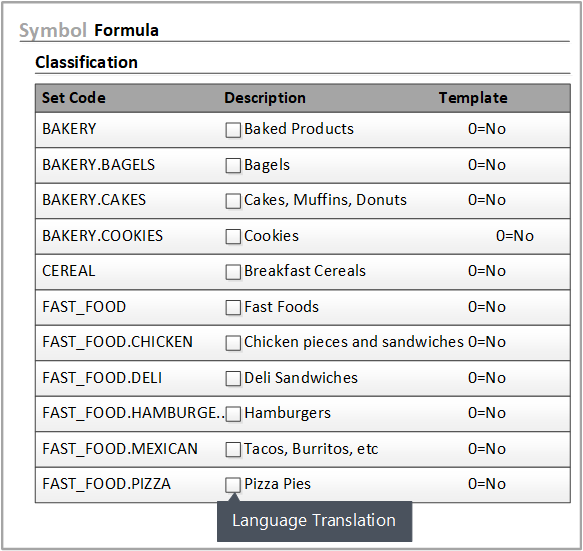Click the 0=No template value for Cookies
The image size is (583, 551).
coord(515,236)
